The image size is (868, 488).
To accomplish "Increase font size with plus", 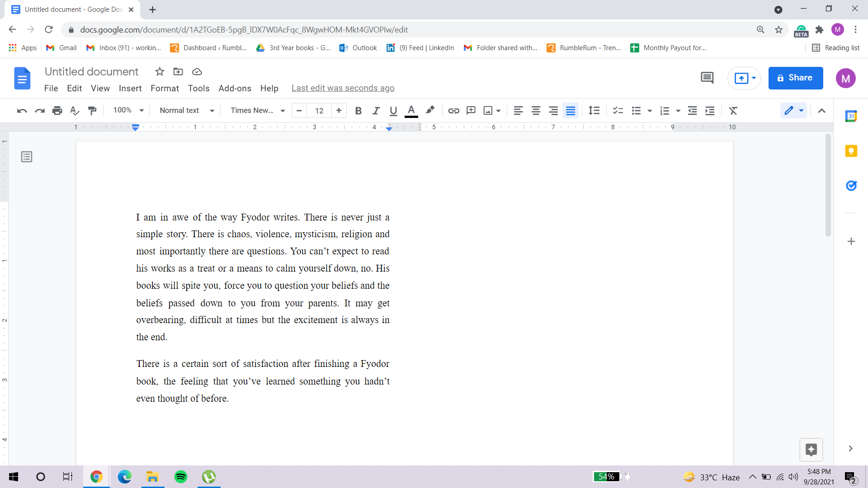I will point(339,111).
